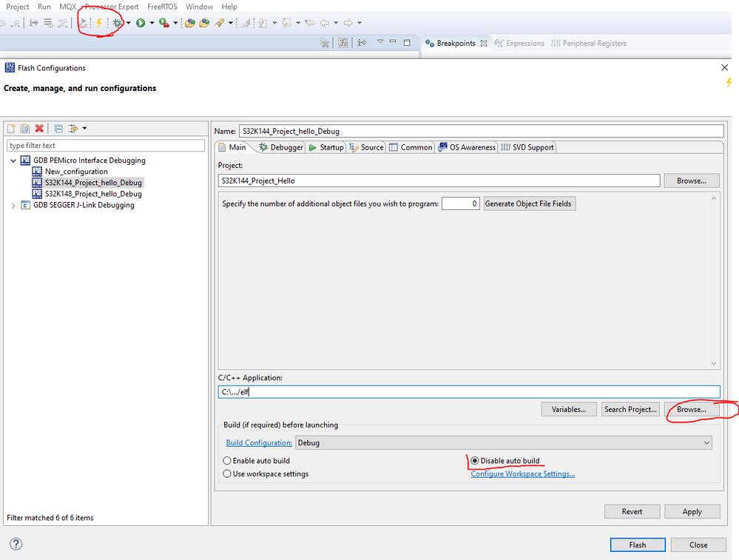Click the View Menu triangle in debug panel
The height and width of the screenshot is (560, 739).
tap(380, 41)
